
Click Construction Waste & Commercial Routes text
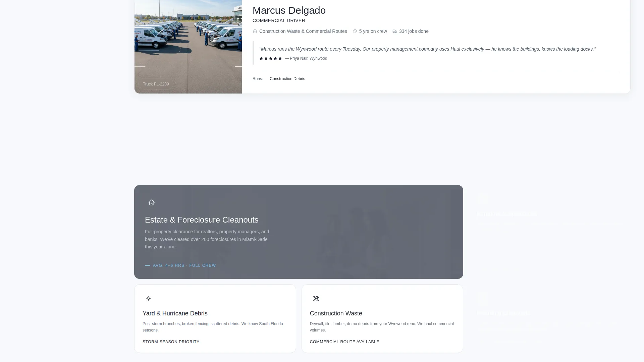coord(303,31)
